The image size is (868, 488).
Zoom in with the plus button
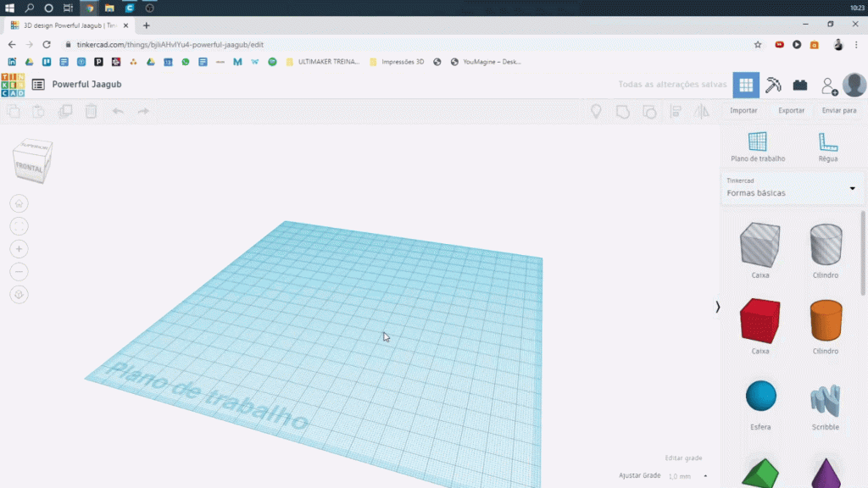19,249
